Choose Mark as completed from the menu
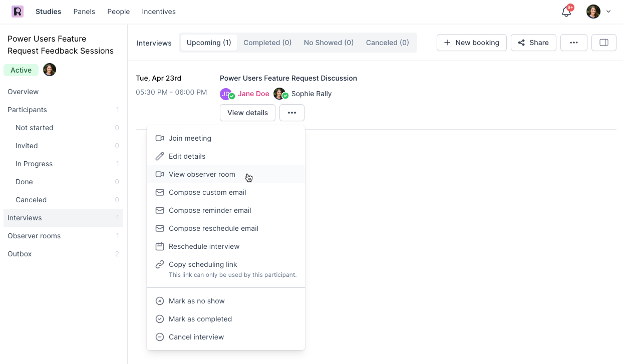This screenshot has width=623, height=364. (x=200, y=319)
